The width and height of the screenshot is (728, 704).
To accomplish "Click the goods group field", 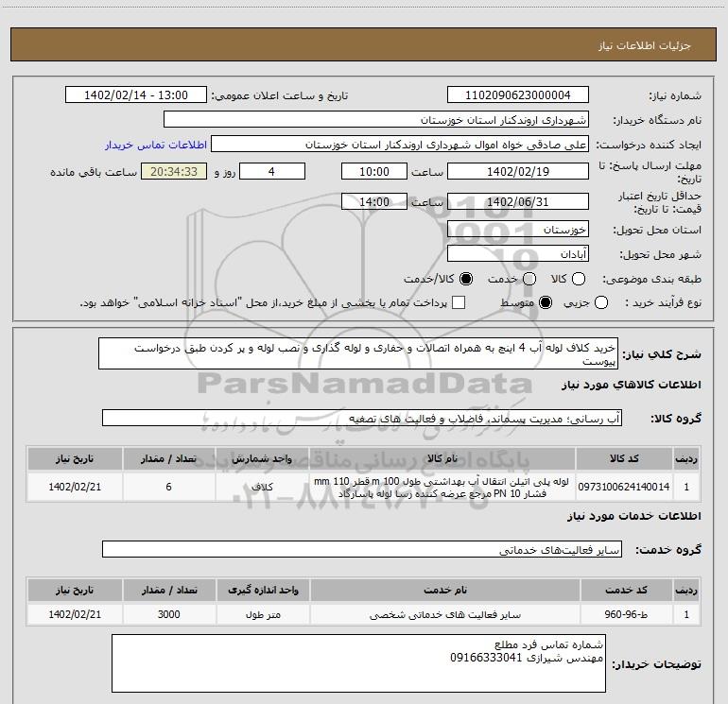I will 362,418.
